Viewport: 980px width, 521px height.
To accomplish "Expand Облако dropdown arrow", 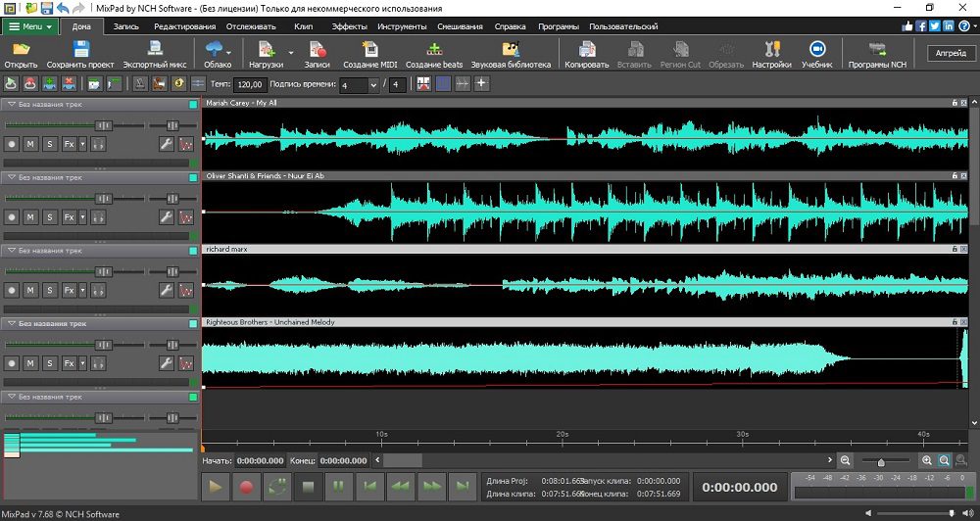I will 228,53.
